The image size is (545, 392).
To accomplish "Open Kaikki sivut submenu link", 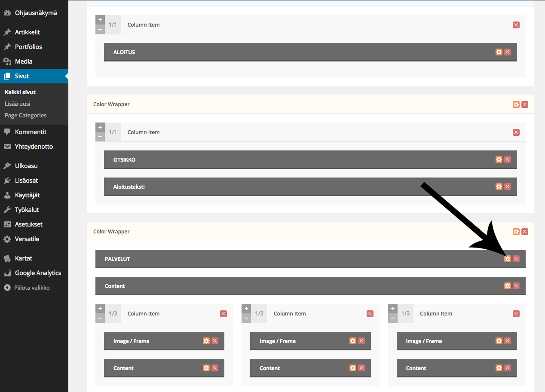I will pos(20,92).
